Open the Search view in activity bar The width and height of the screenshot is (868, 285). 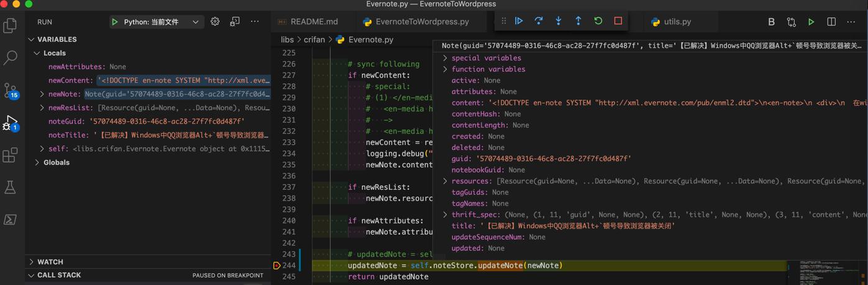[x=10, y=57]
